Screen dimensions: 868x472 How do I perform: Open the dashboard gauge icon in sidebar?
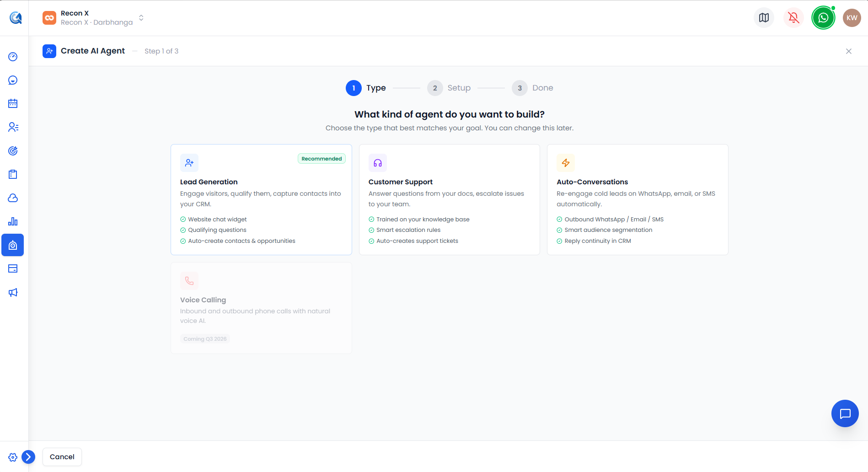[13, 57]
